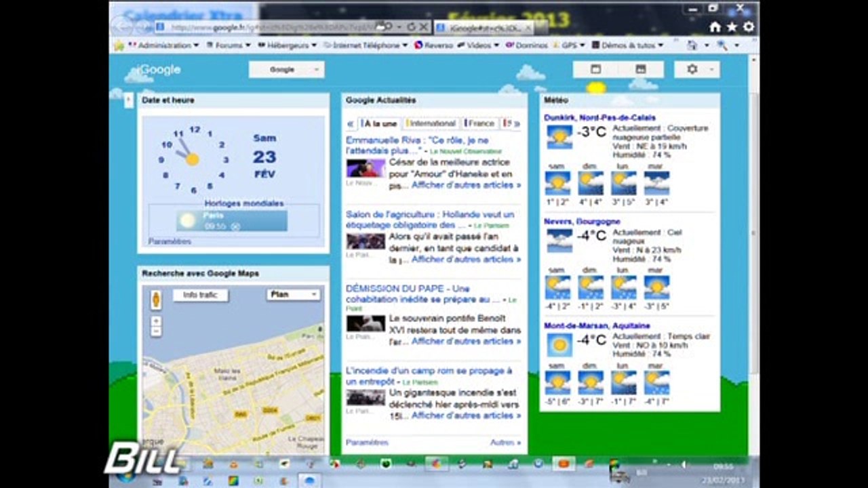Open the Démos & tutos favorites folder

pyautogui.click(x=628, y=45)
